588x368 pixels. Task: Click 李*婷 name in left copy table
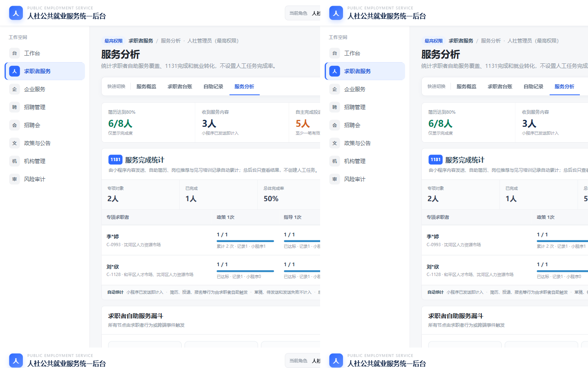pyautogui.click(x=113, y=237)
